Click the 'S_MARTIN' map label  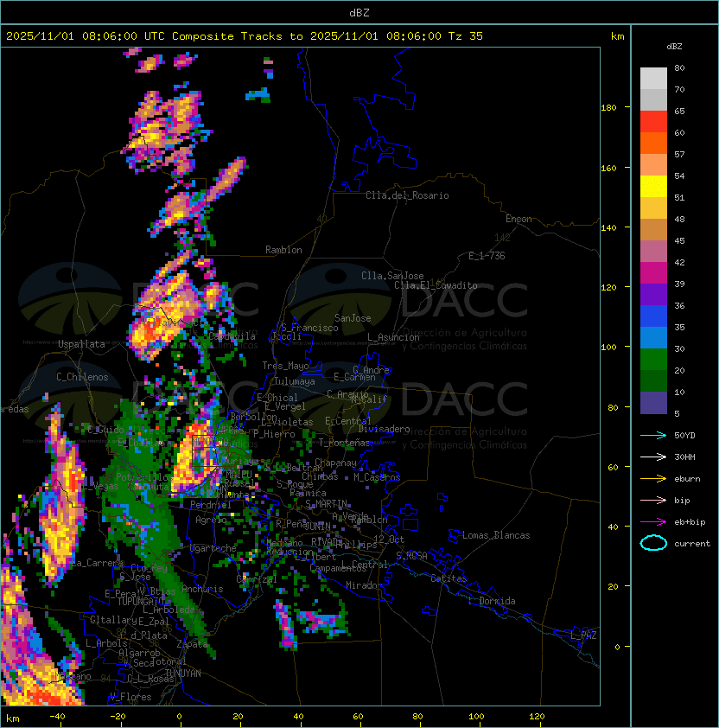click(327, 504)
